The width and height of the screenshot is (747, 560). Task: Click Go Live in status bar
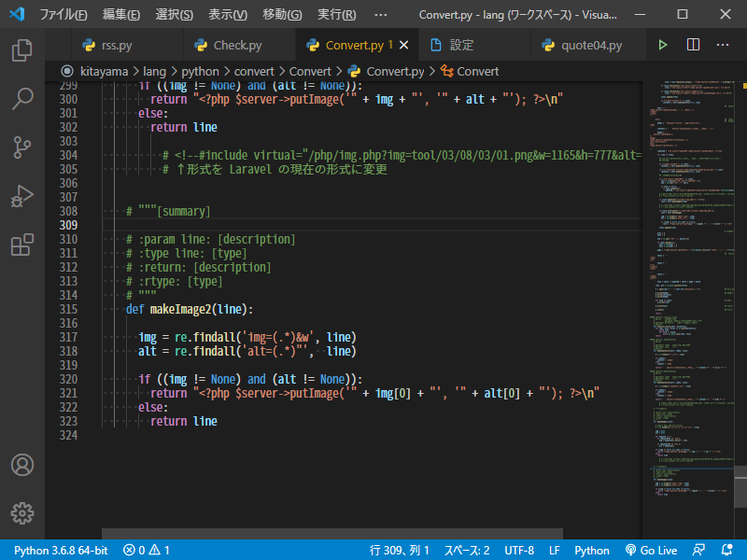pos(652,551)
